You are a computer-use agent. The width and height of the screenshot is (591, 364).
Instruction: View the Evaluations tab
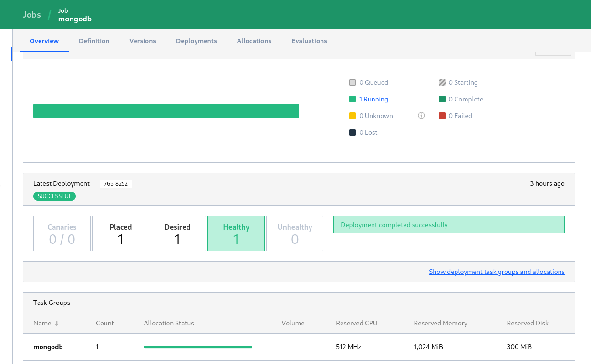click(309, 41)
